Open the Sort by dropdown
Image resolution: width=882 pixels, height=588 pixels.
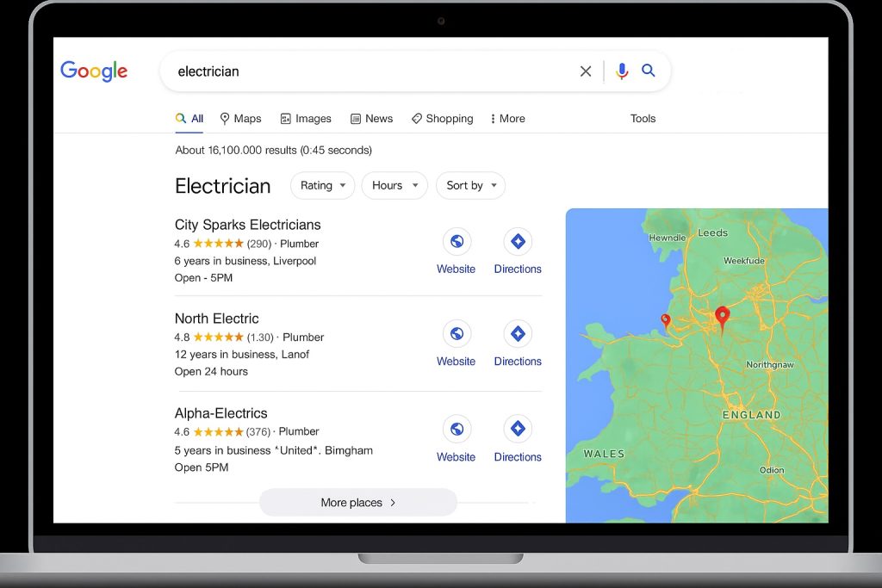click(470, 185)
